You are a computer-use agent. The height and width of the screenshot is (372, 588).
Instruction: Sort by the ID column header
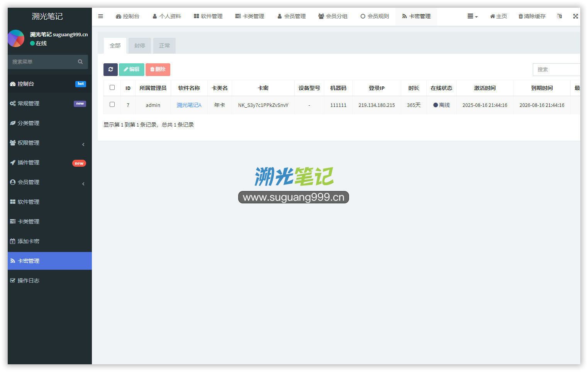point(128,88)
